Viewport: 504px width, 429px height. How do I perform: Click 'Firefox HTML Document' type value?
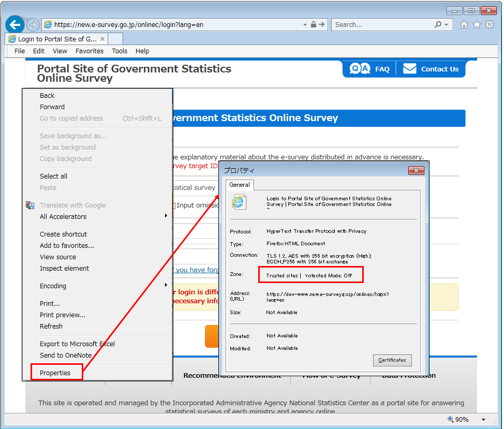point(295,244)
